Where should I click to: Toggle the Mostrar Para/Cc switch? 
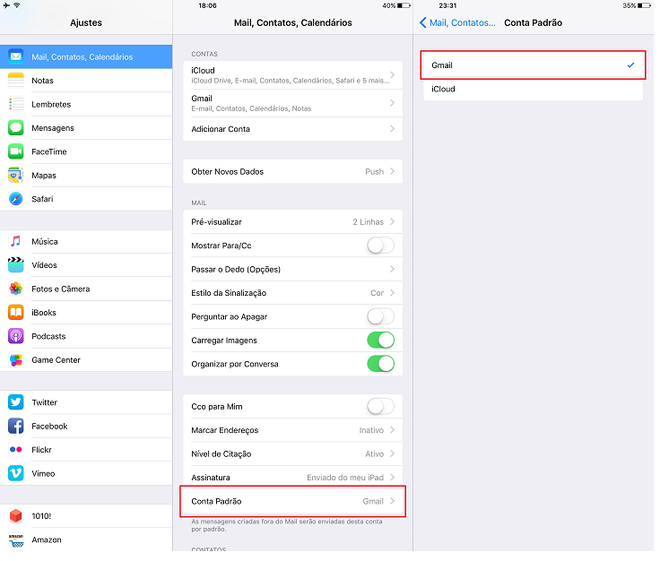point(381,245)
